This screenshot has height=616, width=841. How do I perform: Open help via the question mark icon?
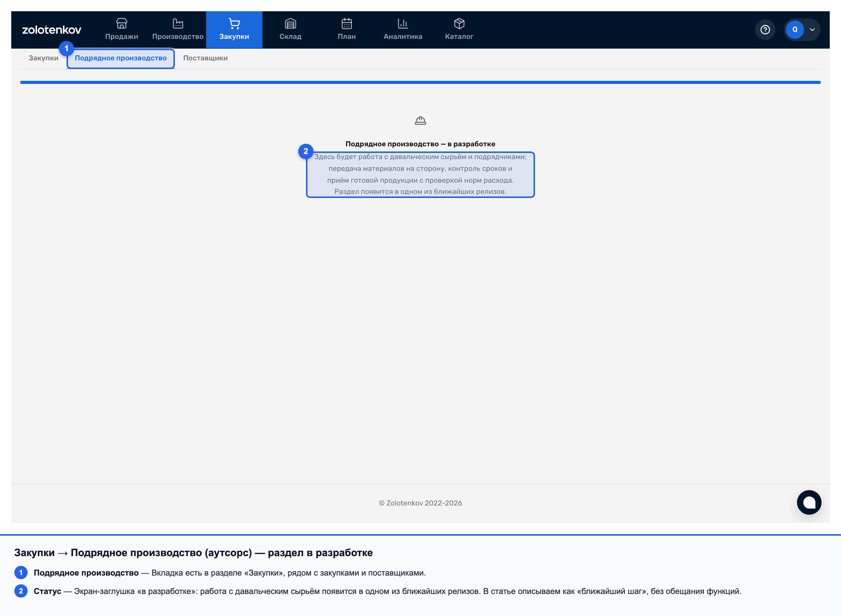click(x=765, y=30)
